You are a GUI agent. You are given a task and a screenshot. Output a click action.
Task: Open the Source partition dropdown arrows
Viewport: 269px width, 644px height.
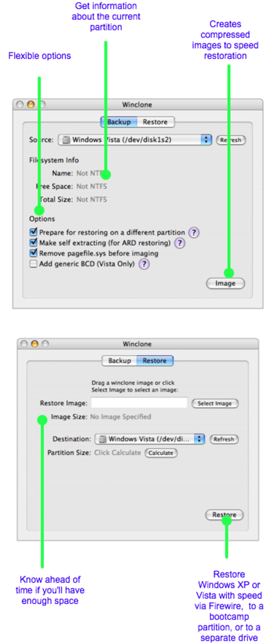(x=206, y=140)
